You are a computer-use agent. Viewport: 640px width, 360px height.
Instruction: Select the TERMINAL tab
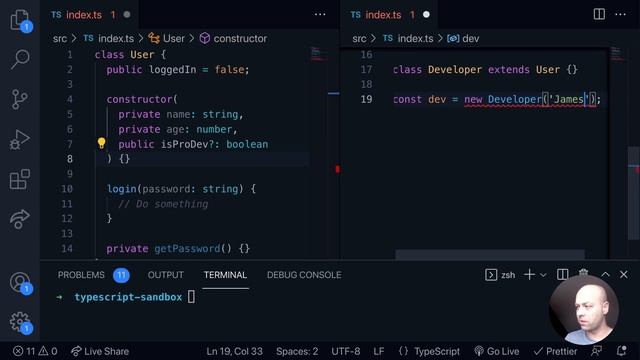pos(225,275)
